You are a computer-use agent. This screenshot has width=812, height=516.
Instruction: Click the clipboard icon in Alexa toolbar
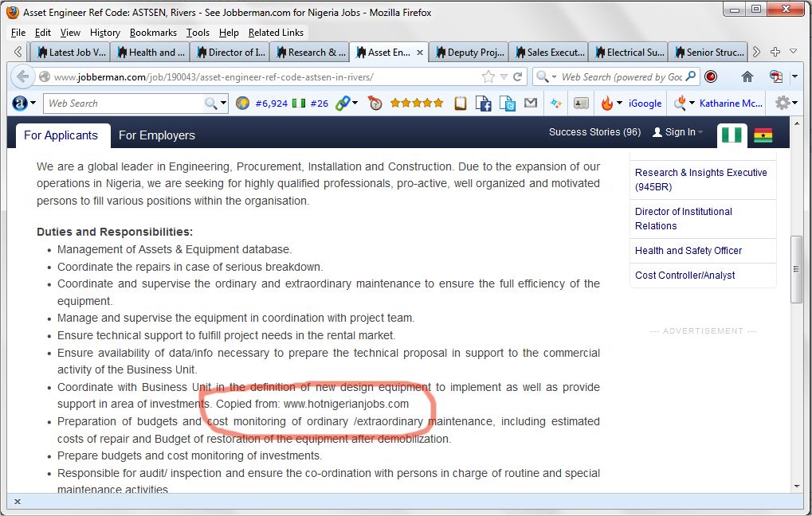[461, 103]
